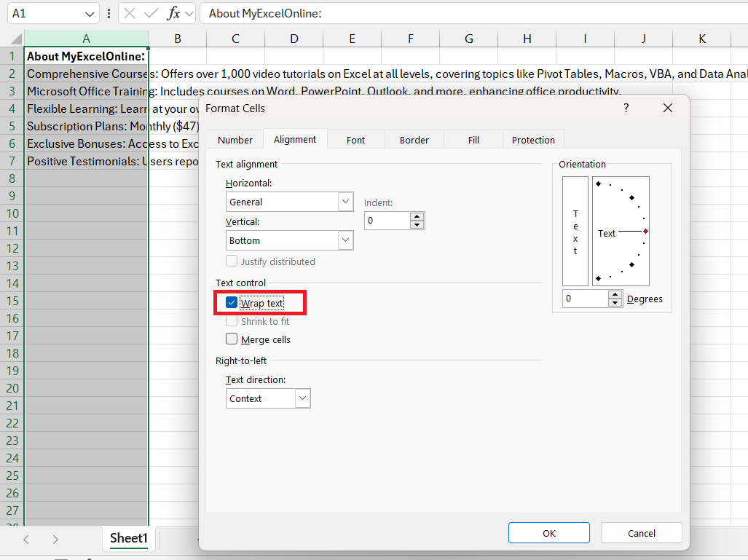This screenshot has height=560, width=748.
Task: Increase the Indent spinner value
Action: click(417, 216)
